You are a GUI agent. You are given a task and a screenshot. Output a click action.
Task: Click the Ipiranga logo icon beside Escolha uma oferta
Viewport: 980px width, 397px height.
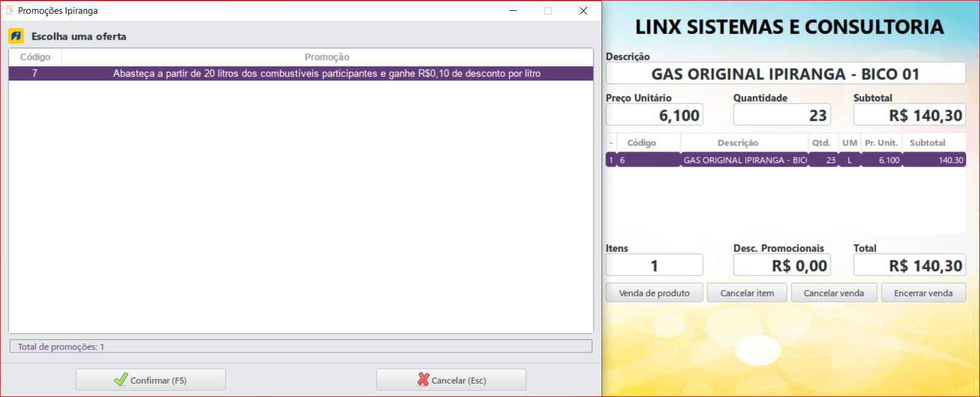(x=16, y=36)
